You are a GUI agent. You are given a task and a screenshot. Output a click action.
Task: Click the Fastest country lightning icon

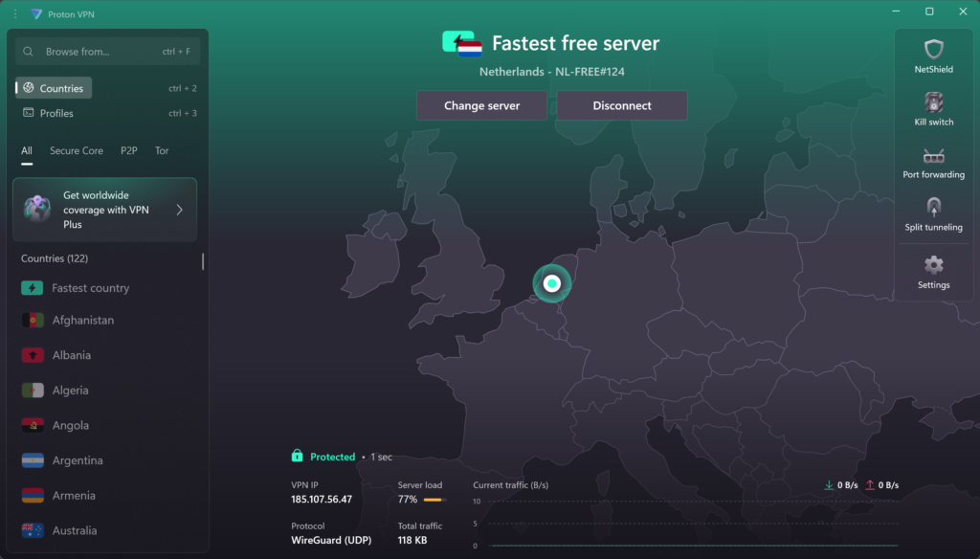(x=33, y=287)
